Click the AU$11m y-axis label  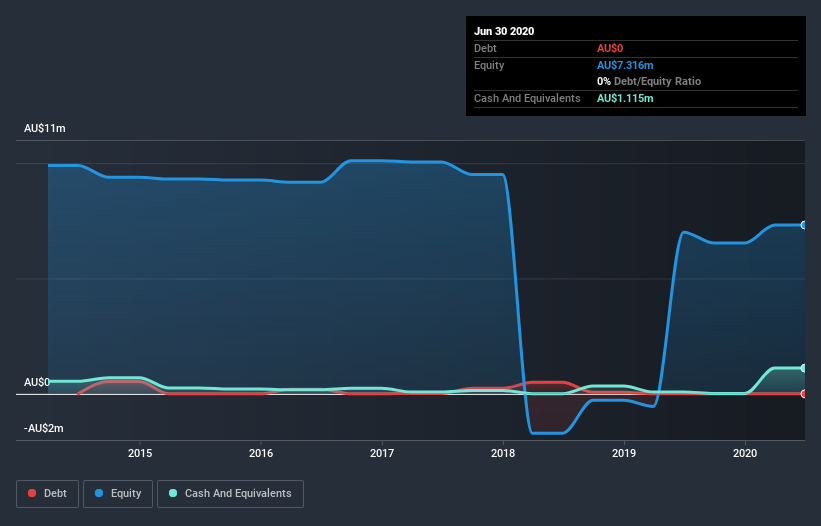click(x=45, y=128)
